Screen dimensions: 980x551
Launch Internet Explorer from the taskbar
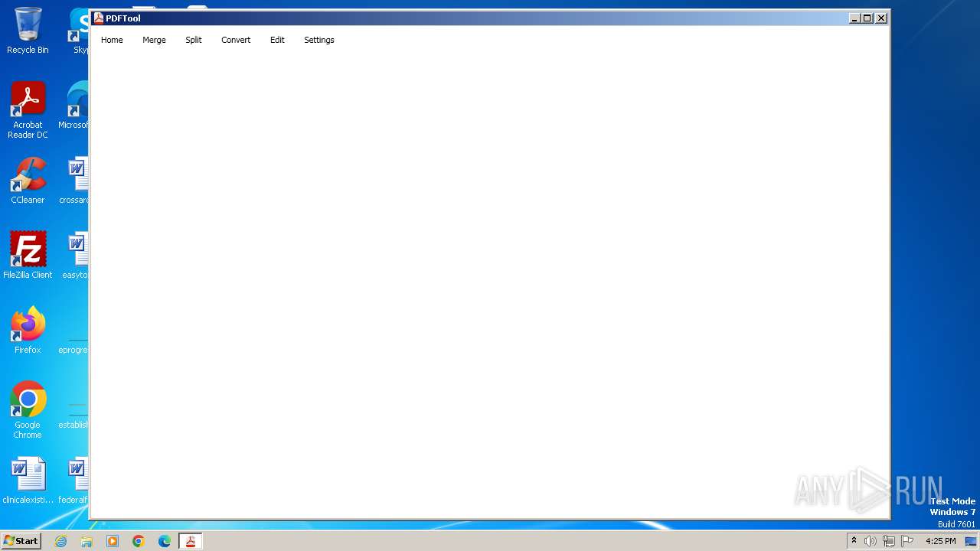60,541
